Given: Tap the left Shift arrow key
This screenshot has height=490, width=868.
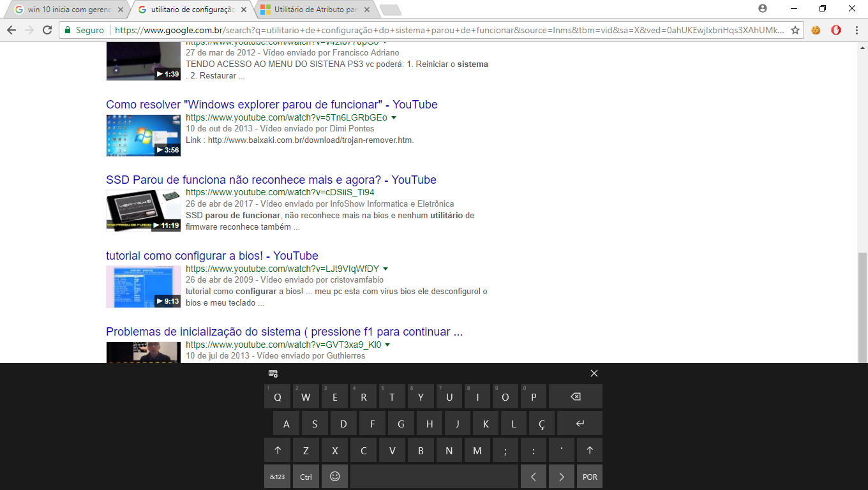Looking at the screenshot, I should pos(278,450).
